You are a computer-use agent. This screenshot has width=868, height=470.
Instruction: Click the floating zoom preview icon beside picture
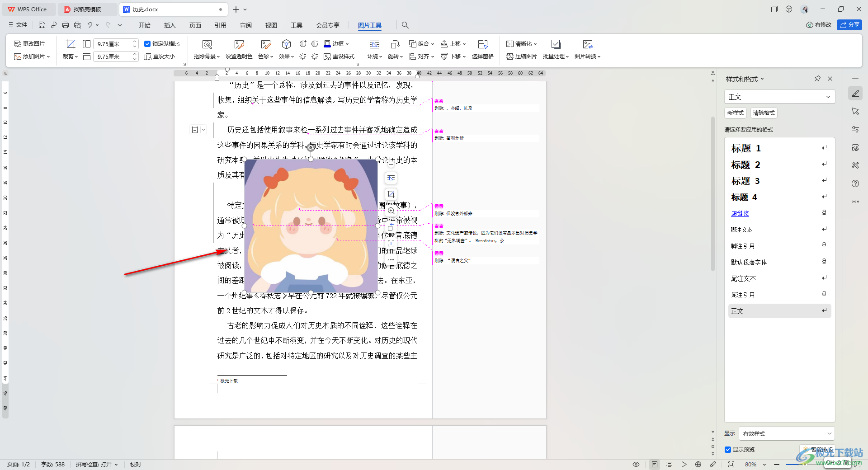[391, 211]
